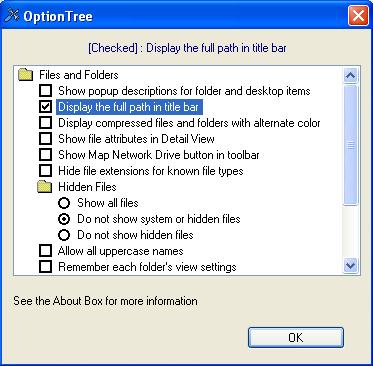Screen dimensions: 373x366
Task: Enable Show popup descriptions checkbox
Action: coord(45,91)
